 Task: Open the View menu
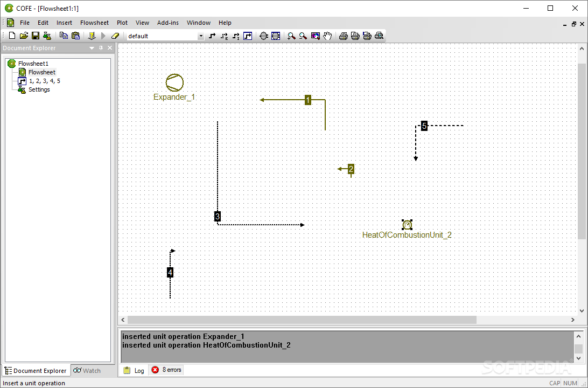click(142, 23)
